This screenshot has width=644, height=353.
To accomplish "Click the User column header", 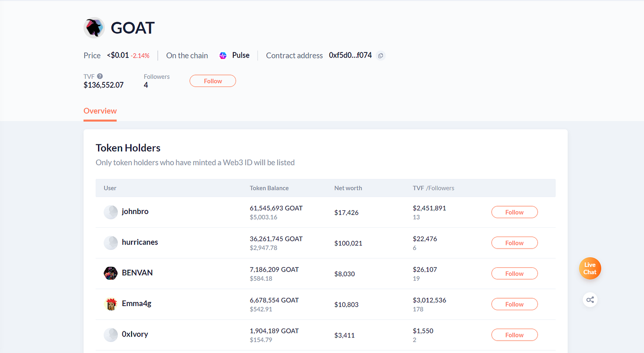I will tap(110, 188).
